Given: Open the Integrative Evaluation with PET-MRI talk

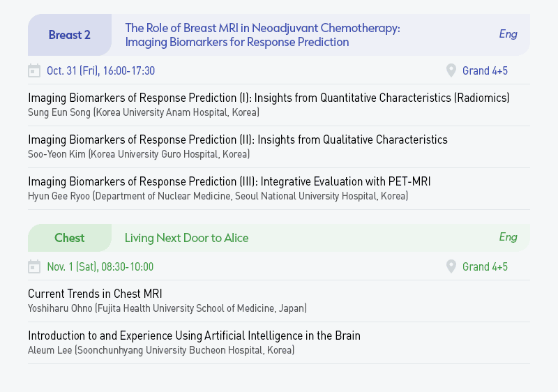Looking at the screenshot, I should tap(229, 181).
